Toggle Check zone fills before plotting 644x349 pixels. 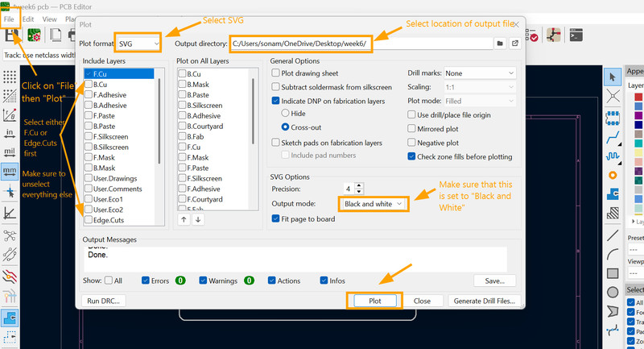pos(411,156)
